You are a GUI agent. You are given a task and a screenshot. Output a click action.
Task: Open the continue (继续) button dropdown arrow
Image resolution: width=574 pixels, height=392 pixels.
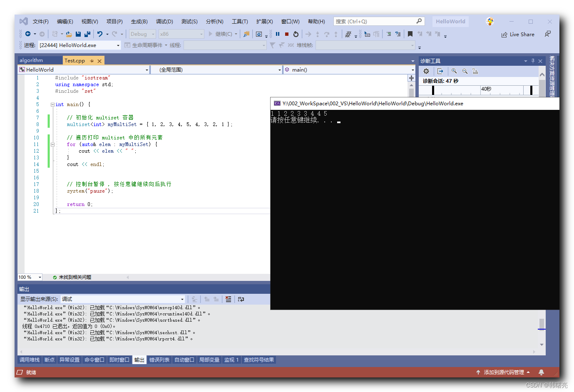pyautogui.click(x=236, y=34)
